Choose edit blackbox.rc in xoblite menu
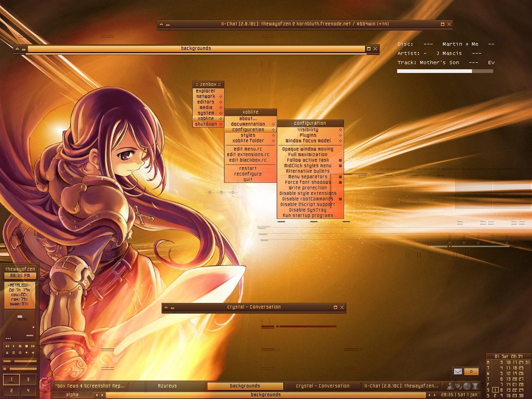This screenshot has height=399, width=532. point(250,160)
